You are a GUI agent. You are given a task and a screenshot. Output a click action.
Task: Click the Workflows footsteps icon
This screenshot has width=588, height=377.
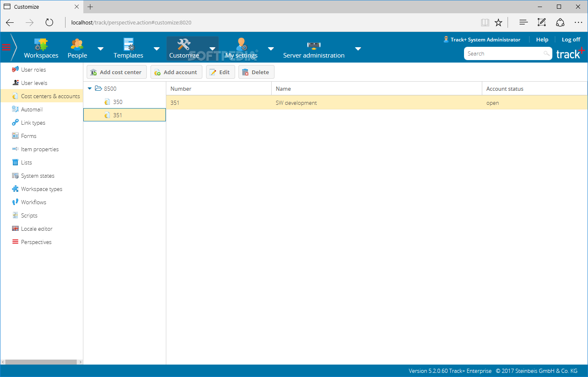(x=15, y=202)
